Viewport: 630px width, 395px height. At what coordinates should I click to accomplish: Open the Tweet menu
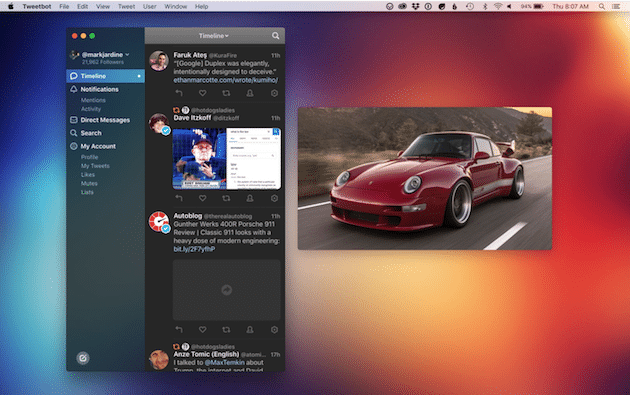click(126, 6)
